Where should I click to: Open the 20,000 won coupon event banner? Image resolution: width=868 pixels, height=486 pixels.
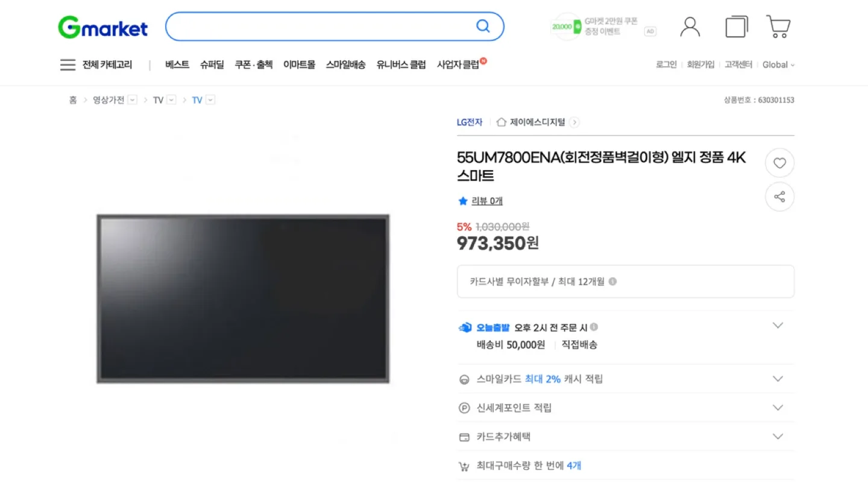click(604, 27)
